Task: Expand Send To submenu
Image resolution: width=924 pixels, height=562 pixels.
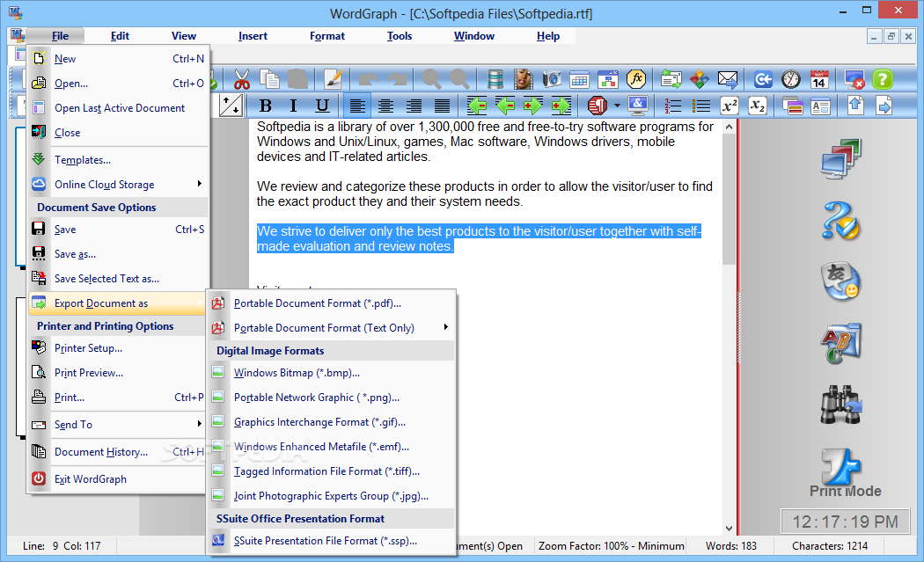Action: 118,425
